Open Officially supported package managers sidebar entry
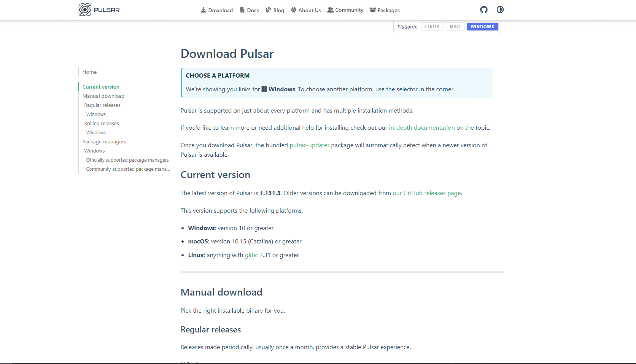Viewport: 636px width, 364px height. click(x=127, y=160)
